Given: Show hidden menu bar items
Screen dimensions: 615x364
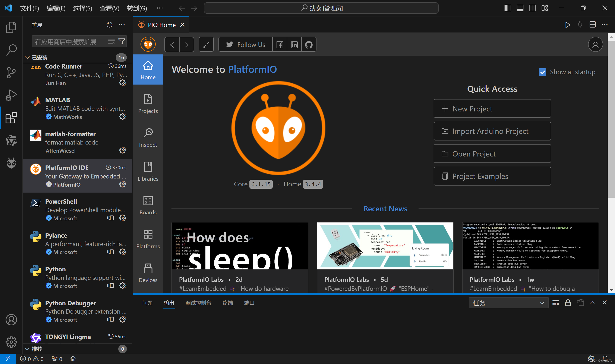Looking at the screenshot, I should coord(160,8).
